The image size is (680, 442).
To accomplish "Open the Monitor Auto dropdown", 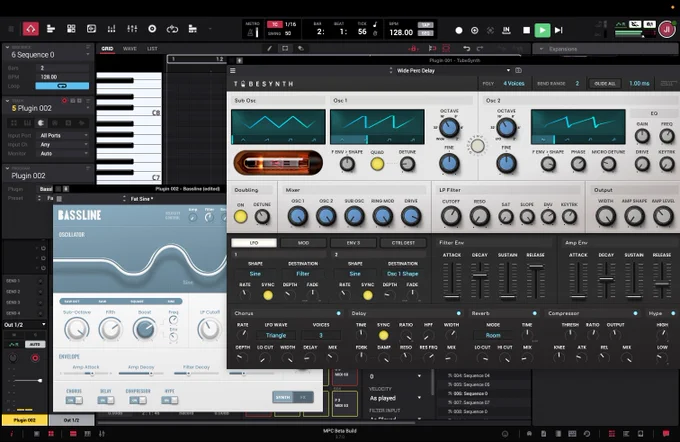I will coord(64,154).
